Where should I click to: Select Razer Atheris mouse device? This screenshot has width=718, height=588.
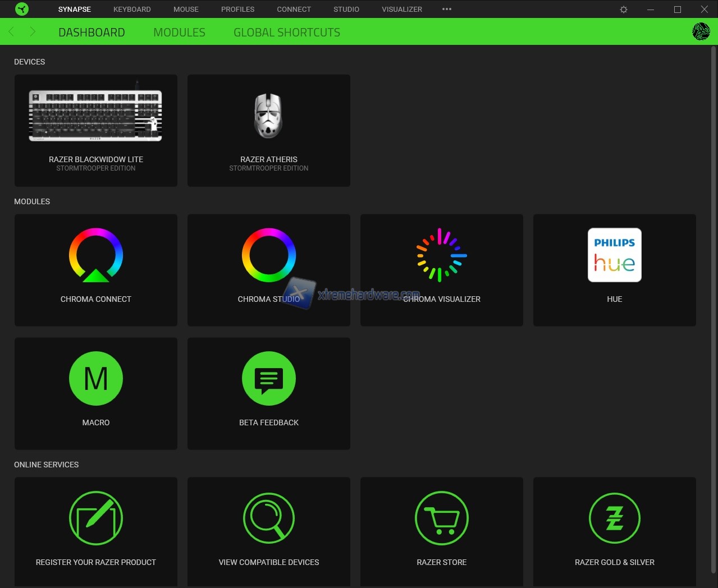point(269,130)
